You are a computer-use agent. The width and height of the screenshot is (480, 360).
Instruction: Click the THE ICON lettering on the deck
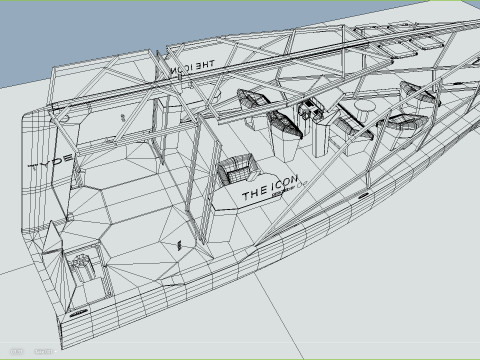click(x=270, y=188)
